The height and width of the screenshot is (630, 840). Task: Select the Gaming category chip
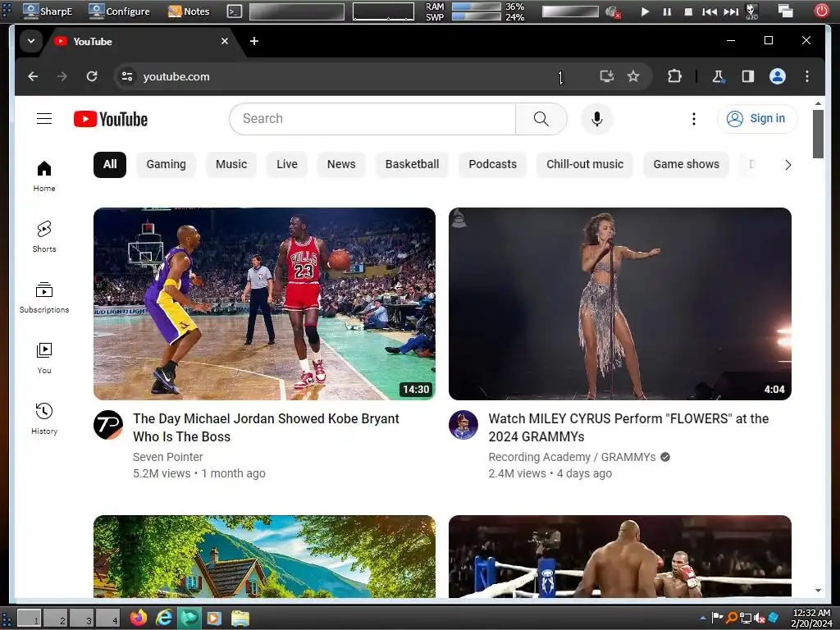click(166, 164)
